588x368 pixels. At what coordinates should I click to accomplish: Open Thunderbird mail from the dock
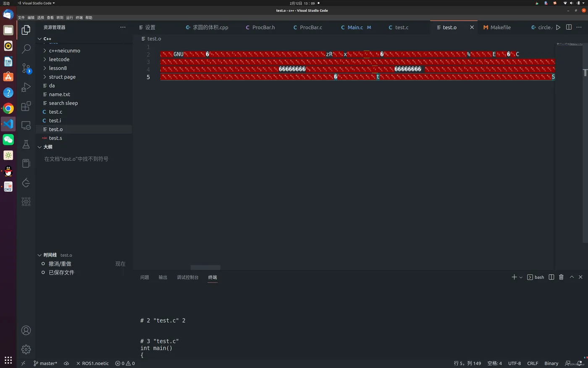[x=8, y=14]
